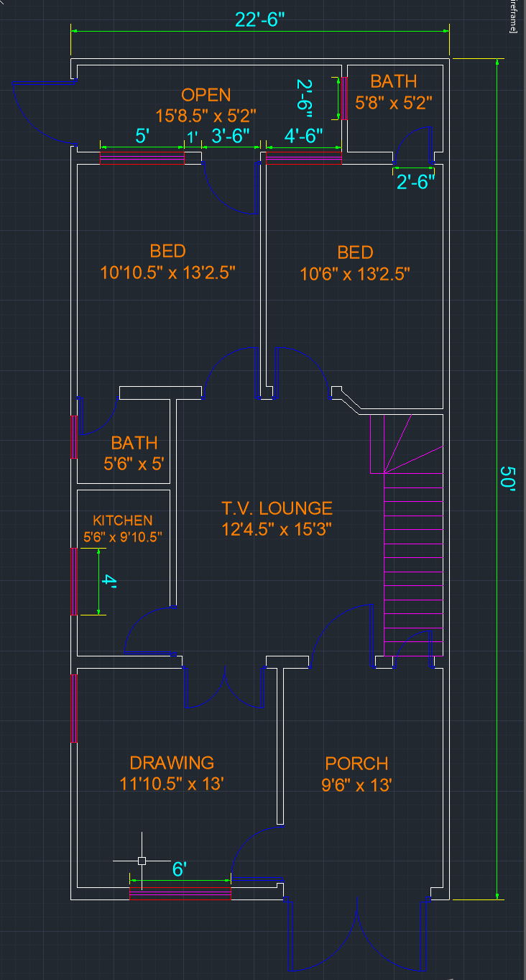Select the porch main gate double door
The image size is (526, 980).
tap(356, 935)
